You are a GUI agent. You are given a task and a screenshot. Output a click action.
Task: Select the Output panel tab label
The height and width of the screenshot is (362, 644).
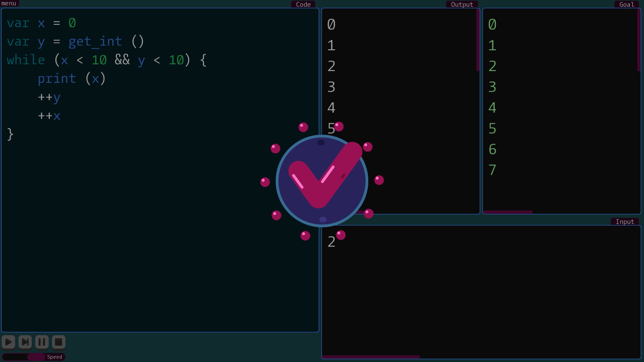click(462, 4)
